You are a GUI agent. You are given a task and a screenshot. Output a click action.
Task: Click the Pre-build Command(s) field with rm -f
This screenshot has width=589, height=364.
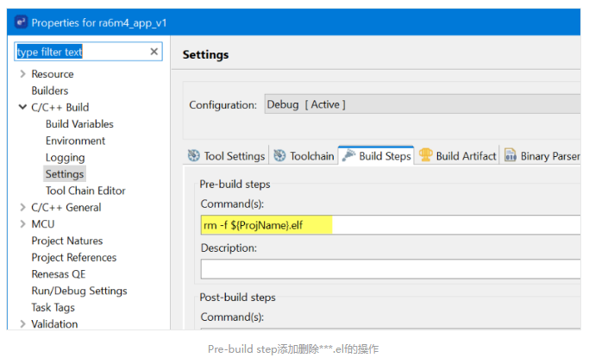pyautogui.click(x=391, y=225)
